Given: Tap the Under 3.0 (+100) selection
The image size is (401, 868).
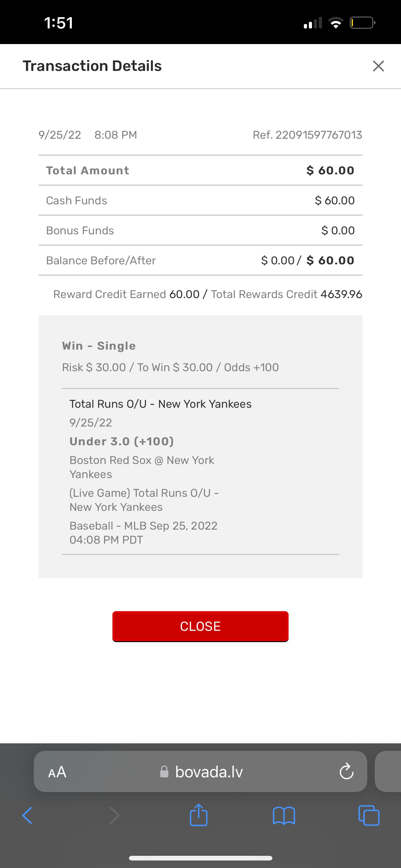Looking at the screenshot, I should pyautogui.click(x=121, y=441).
